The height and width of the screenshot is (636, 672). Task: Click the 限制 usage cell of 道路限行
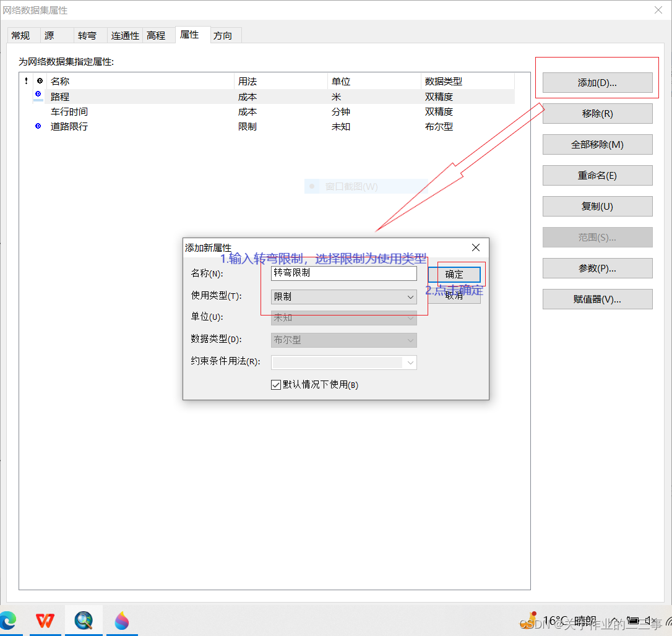248,126
